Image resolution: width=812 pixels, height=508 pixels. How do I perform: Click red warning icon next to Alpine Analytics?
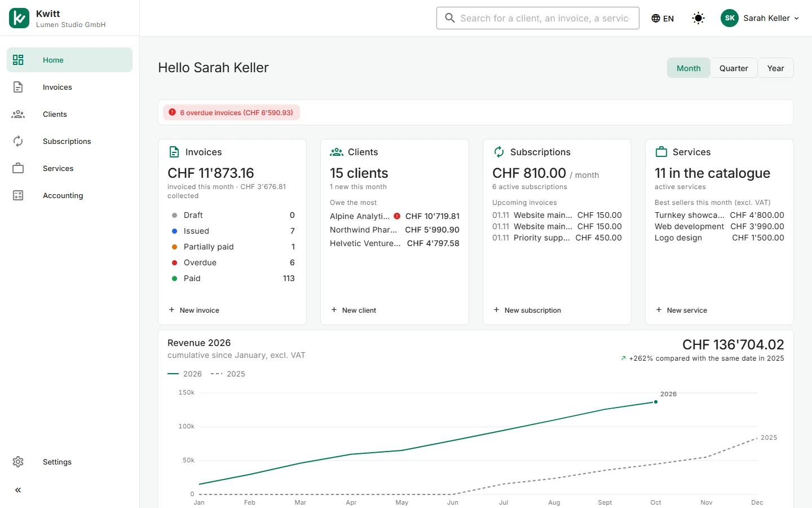click(397, 216)
